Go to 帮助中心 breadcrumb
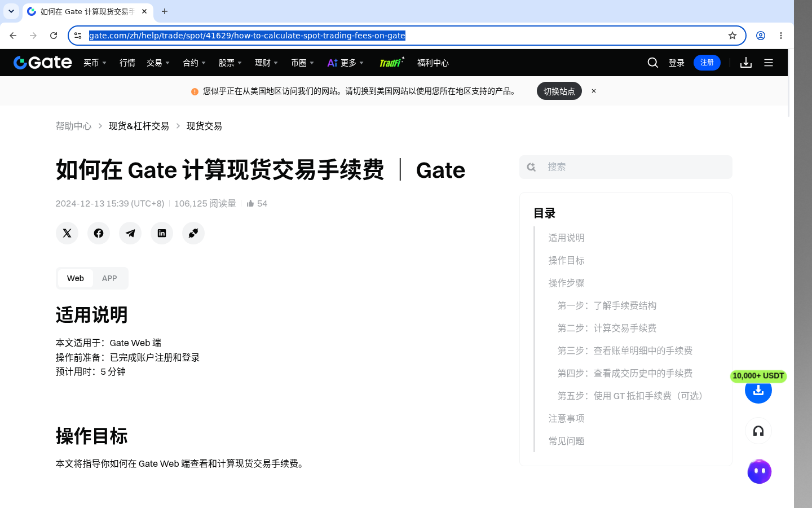This screenshot has height=508, width=812. (73, 126)
